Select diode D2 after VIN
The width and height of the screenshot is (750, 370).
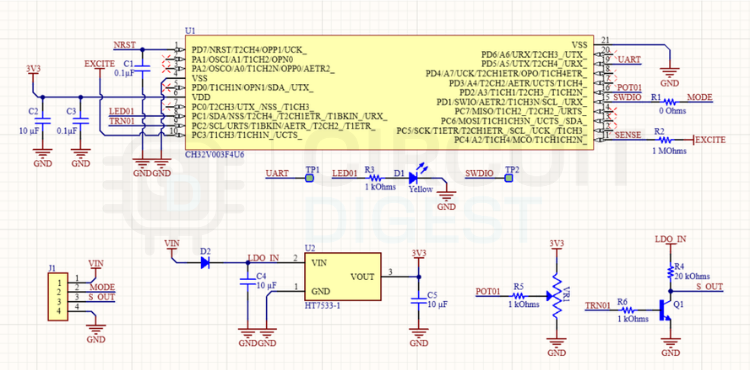(x=206, y=262)
